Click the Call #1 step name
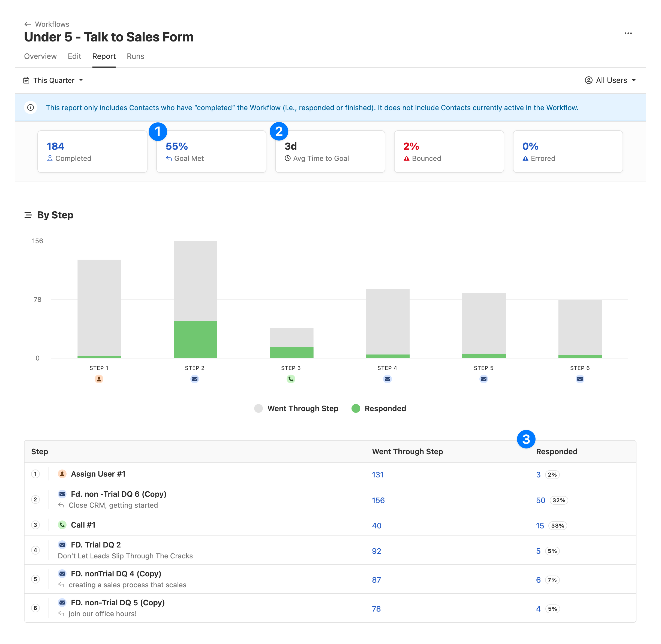This screenshot has height=644, width=661. pyautogui.click(x=83, y=525)
